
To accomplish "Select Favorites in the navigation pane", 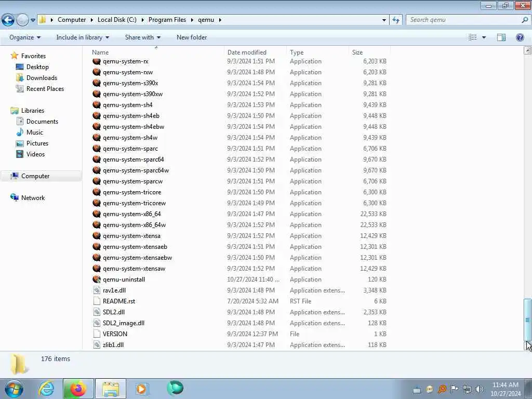I will pyautogui.click(x=33, y=56).
